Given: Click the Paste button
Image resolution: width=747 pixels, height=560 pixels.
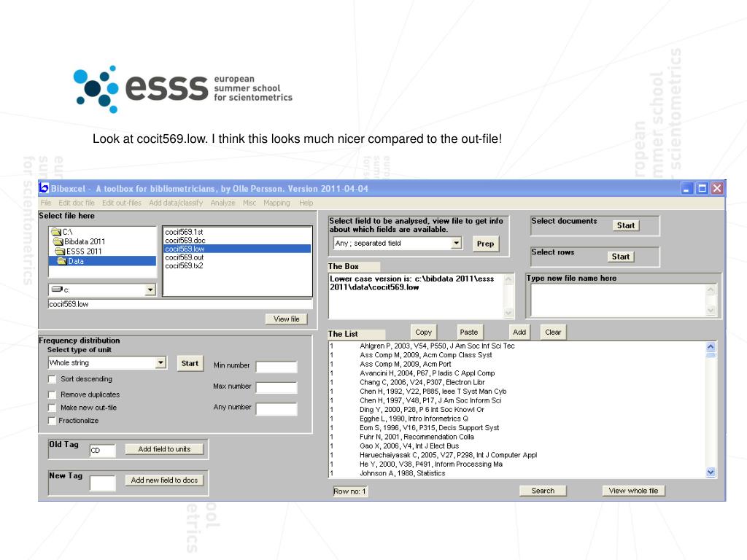Looking at the screenshot, I should pos(469,332).
